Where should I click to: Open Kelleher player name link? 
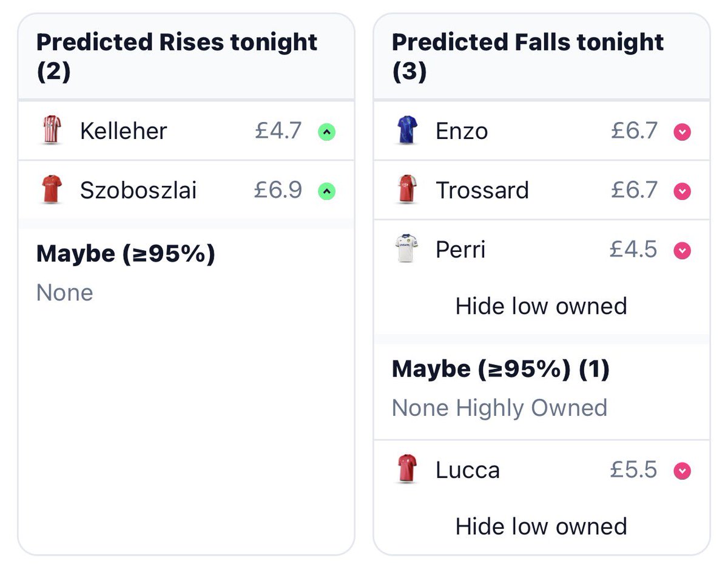click(123, 131)
